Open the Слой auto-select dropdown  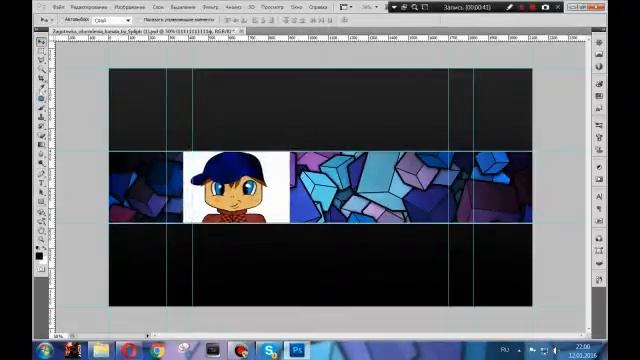coord(112,20)
